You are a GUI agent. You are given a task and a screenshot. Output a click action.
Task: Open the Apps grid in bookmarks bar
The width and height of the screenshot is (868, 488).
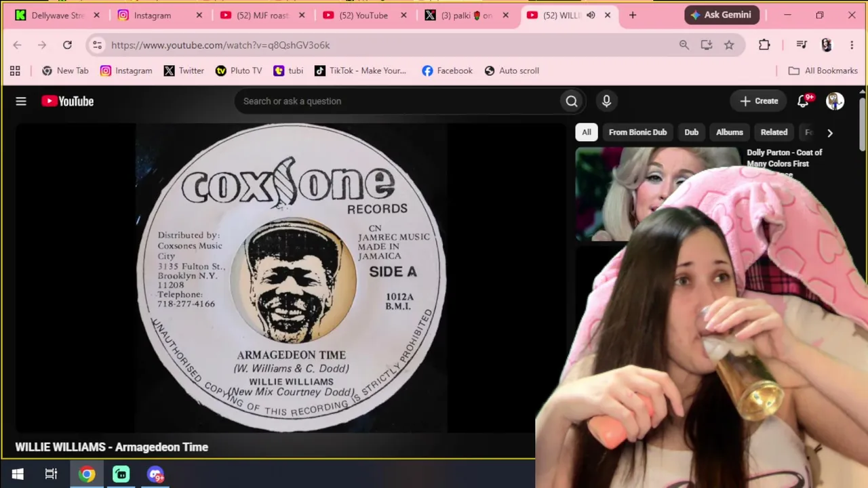tap(15, 70)
